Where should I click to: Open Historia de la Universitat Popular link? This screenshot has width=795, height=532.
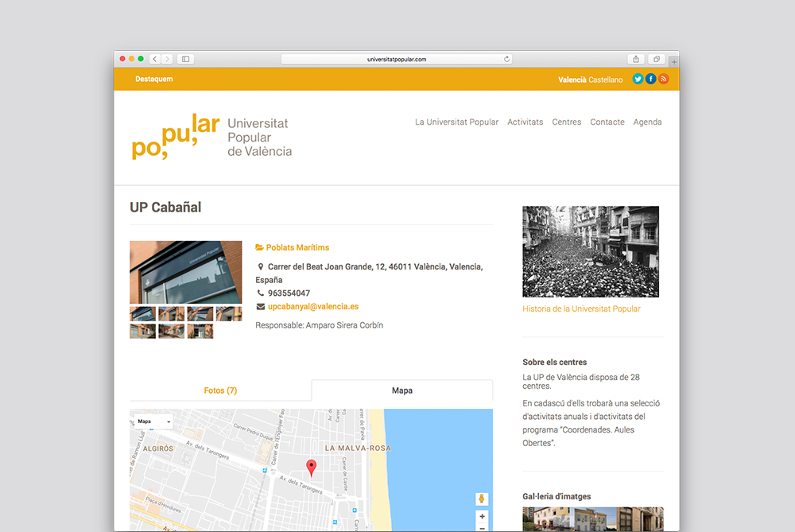(x=582, y=309)
